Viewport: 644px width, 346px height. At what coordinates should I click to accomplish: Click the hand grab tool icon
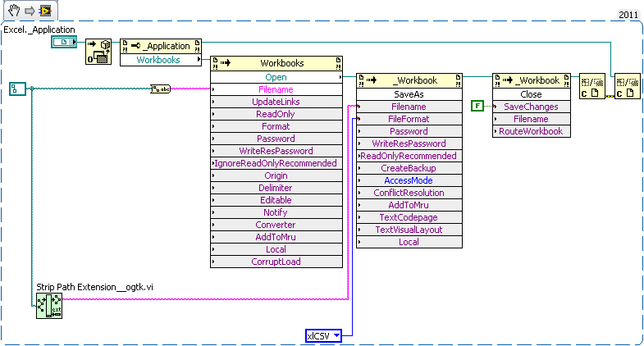coord(14,11)
